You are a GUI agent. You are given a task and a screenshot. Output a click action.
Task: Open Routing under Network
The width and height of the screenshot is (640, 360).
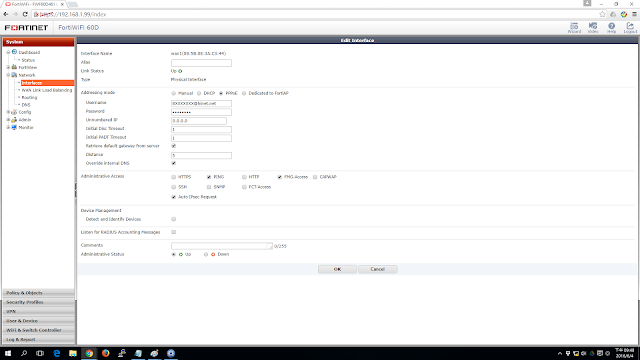[x=29, y=98]
